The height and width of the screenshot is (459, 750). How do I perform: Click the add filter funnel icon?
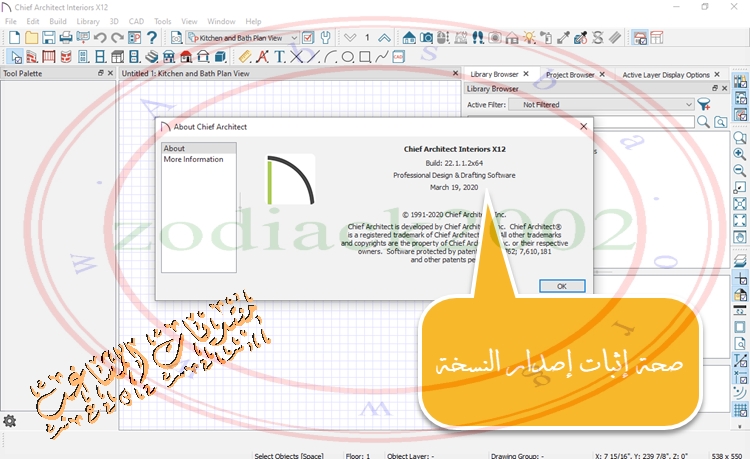(704, 104)
